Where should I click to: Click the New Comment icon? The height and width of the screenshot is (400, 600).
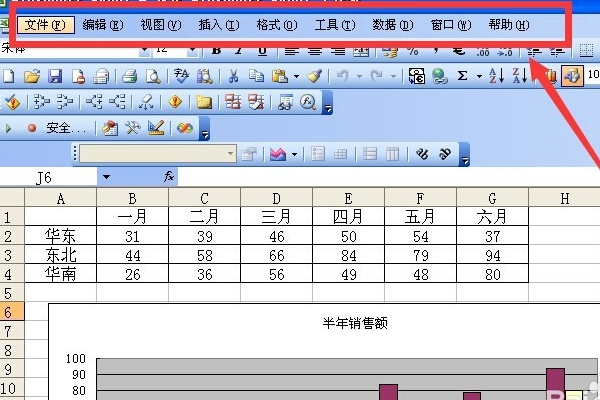coord(204,102)
